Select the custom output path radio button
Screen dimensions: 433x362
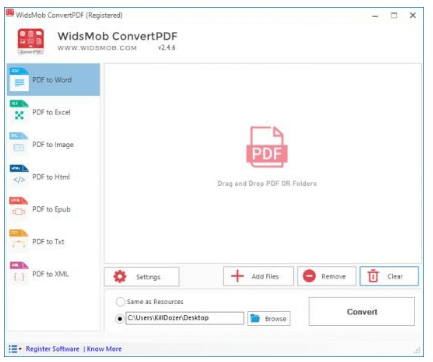[120, 319]
